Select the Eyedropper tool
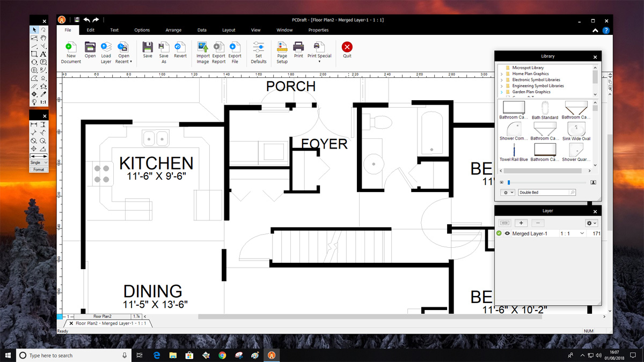This screenshot has height=362, width=644. [x=43, y=94]
